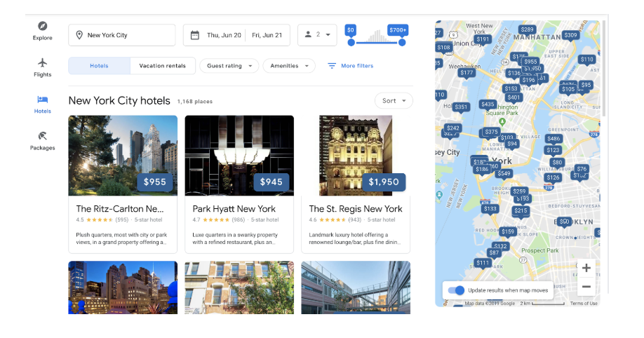Image resolution: width=644 pixels, height=338 pixels.
Task: Select the $177 map price pin
Action: pyautogui.click(x=467, y=73)
